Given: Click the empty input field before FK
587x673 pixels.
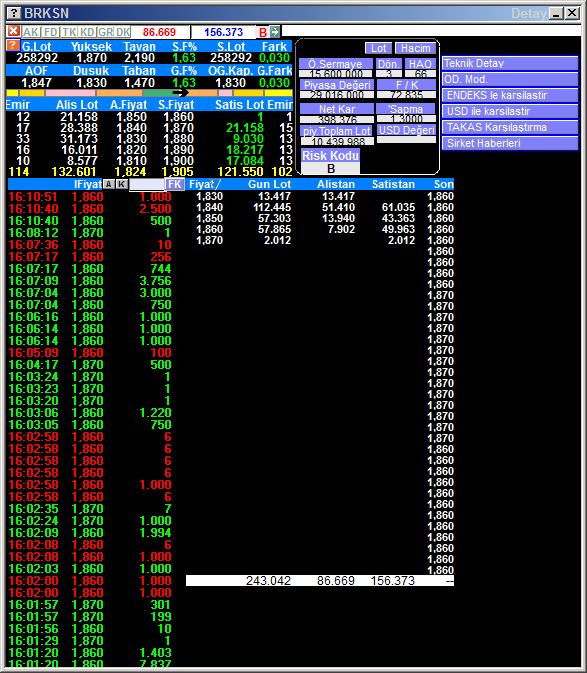Looking at the screenshot, I should [x=147, y=184].
